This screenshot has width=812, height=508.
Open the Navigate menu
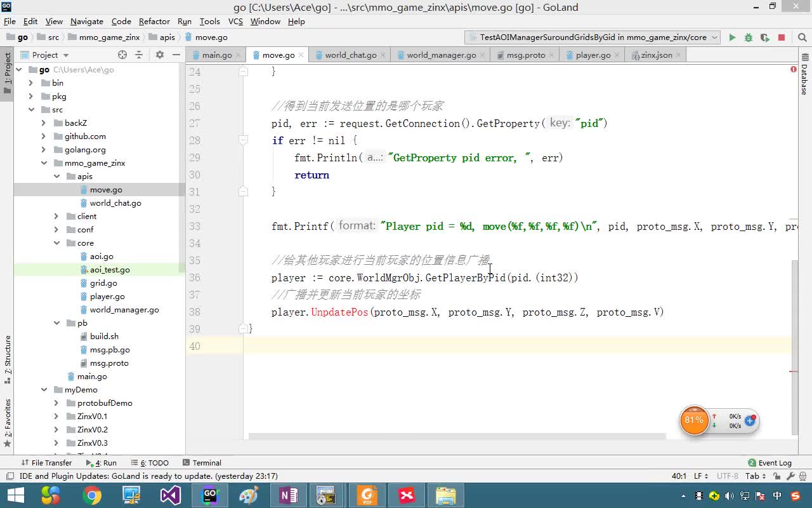tap(86, 21)
